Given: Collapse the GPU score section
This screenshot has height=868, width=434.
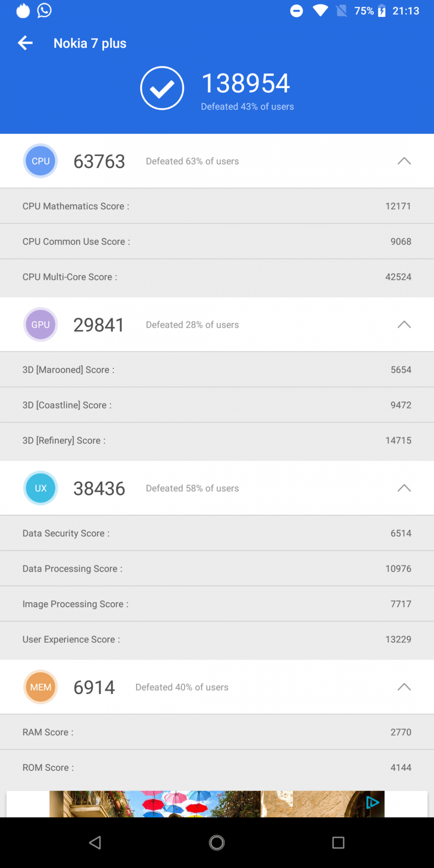Looking at the screenshot, I should pyautogui.click(x=404, y=325).
